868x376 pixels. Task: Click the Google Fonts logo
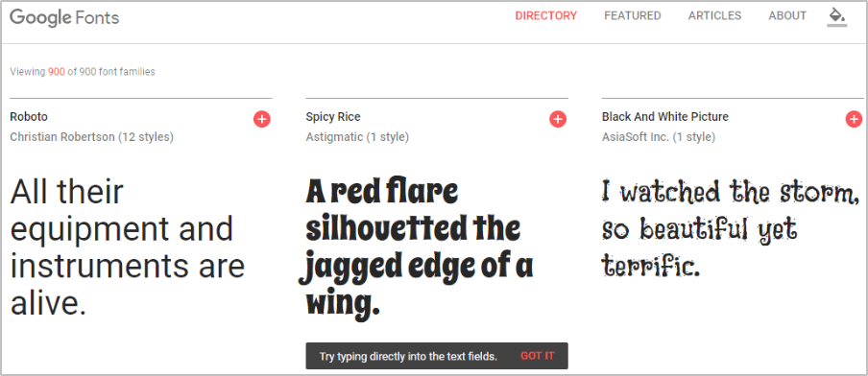tap(64, 17)
